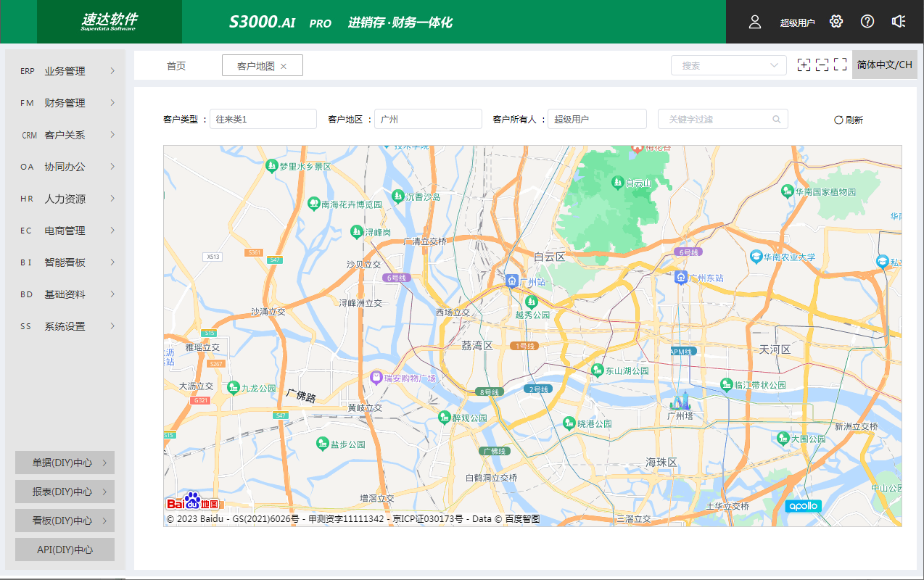Click the magnifier in keyword filter
924x580 pixels.
click(777, 119)
